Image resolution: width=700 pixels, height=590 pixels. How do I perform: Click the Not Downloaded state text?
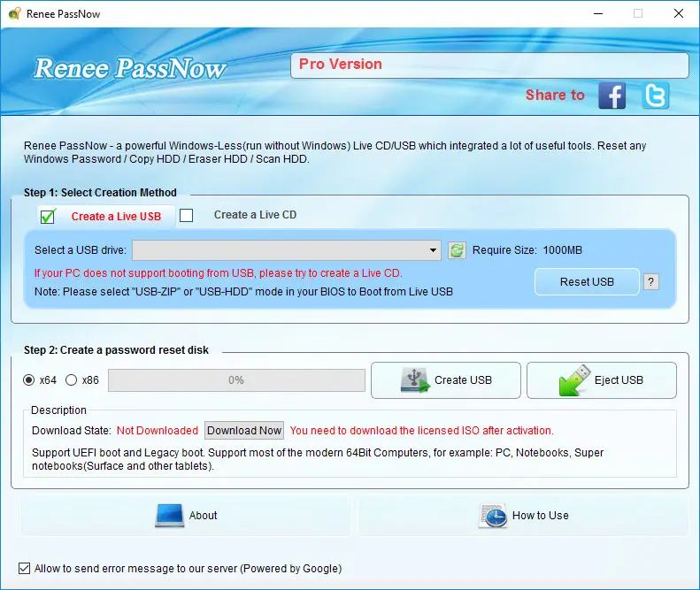158,431
